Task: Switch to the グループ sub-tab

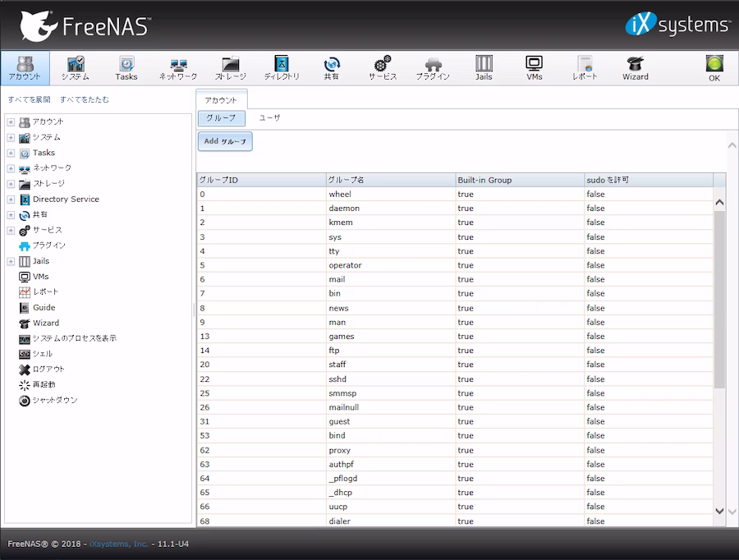Action: pyautogui.click(x=222, y=118)
